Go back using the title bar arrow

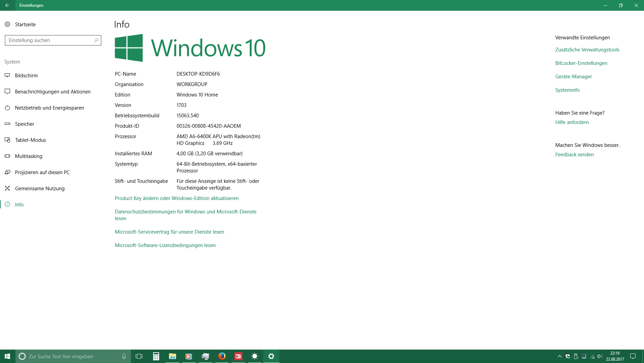(x=7, y=5)
